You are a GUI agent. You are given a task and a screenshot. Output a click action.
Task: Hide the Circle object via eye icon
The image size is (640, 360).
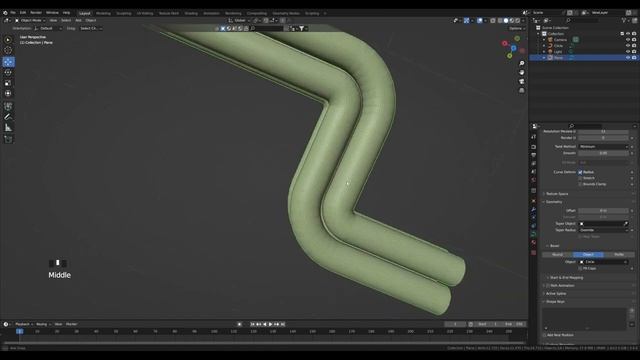[x=628, y=46]
